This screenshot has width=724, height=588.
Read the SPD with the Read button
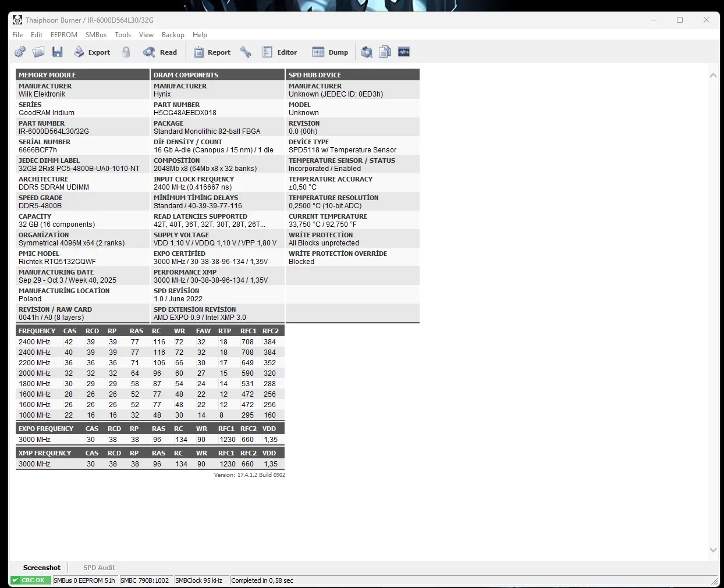coord(160,52)
